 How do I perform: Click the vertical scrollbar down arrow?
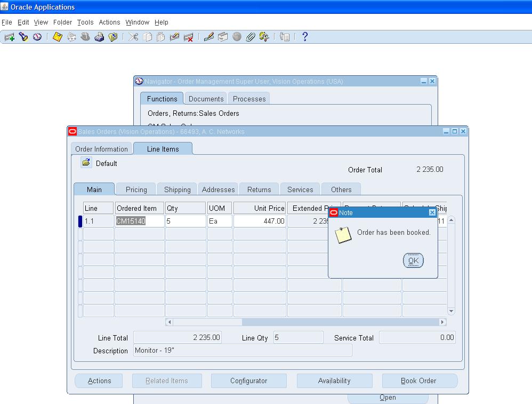coord(452,311)
